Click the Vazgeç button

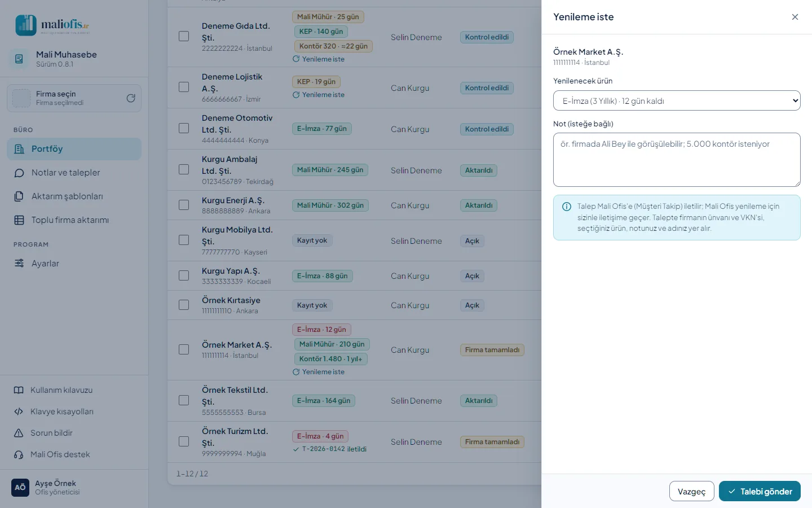[x=691, y=491]
